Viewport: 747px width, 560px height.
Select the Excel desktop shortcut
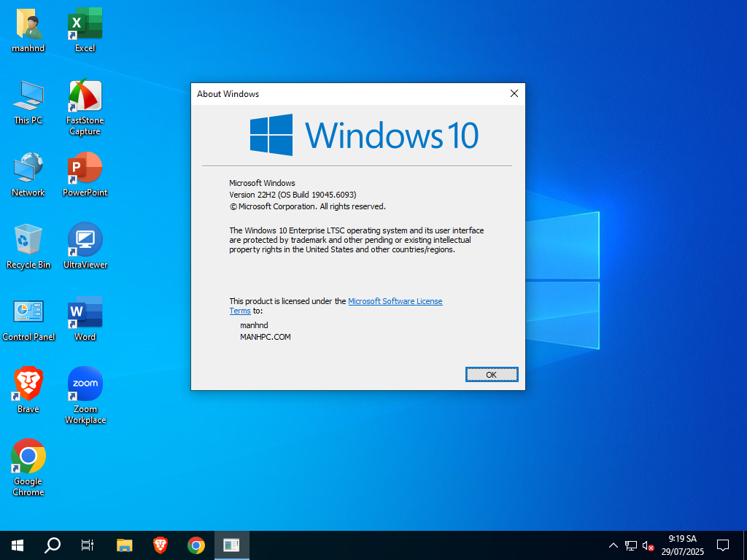click(85, 29)
